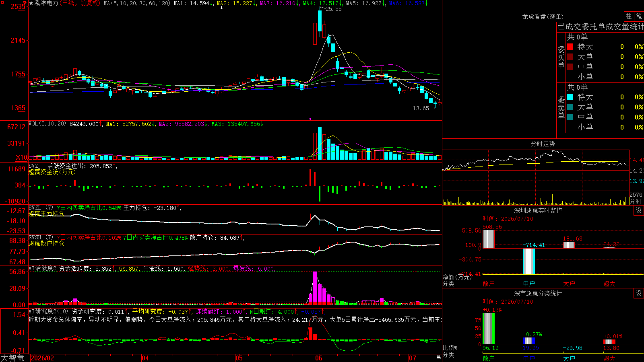
Task: Click the dark red 大单 buy order swatch
Action: point(570,57)
